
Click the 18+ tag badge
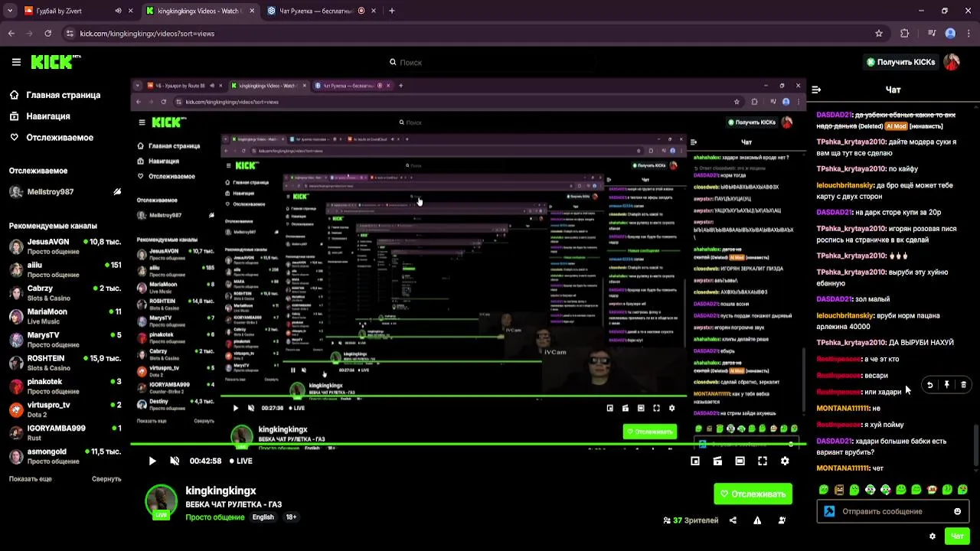pyautogui.click(x=291, y=517)
